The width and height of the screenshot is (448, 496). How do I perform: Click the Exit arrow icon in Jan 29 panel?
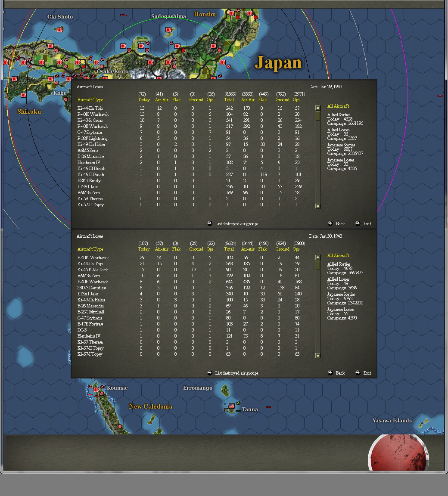[358, 223]
